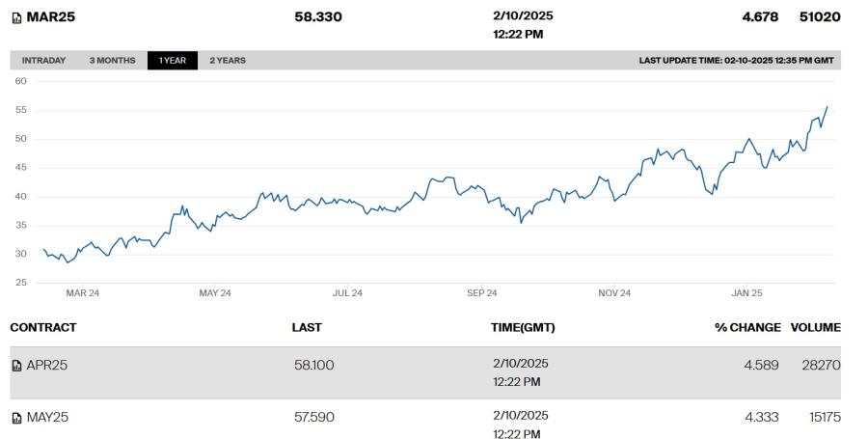Click the % CHANGE column header
Image resolution: width=868 pixels, height=439 pixels.
(747, 327)
